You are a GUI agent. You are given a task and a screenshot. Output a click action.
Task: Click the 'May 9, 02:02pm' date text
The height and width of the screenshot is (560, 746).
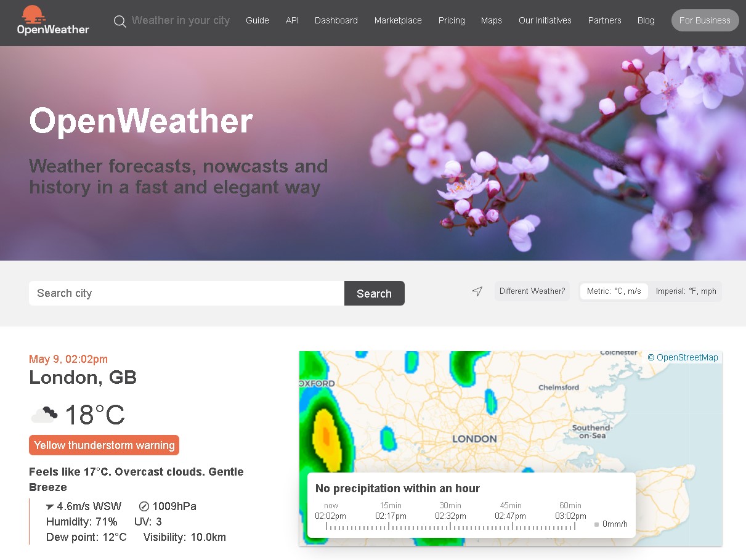pyautogui.click(x=68, y=359)
